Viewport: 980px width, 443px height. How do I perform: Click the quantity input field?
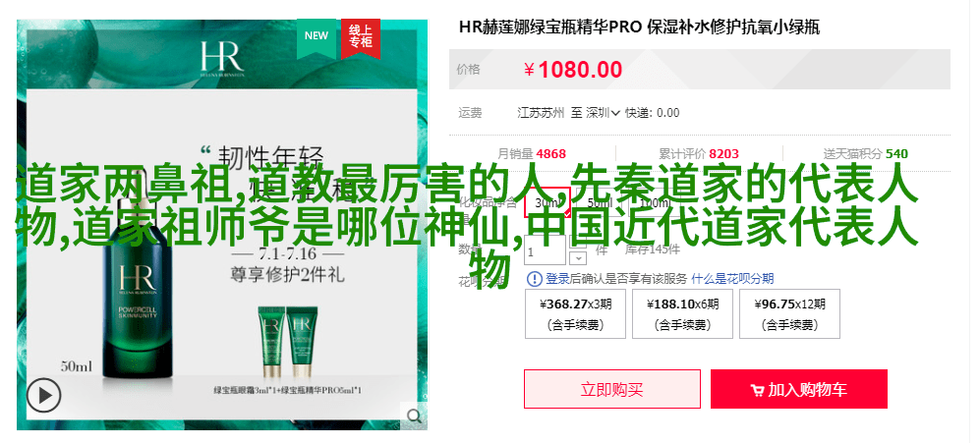pos(546,251)
